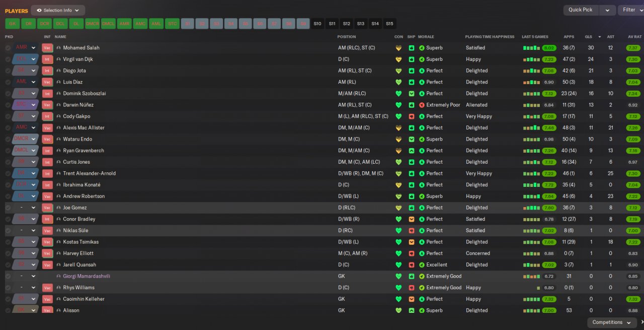Viewport: 644px width, 330px height.
Task: Open the Filter dropdown
Action: (x=631, y=10)
